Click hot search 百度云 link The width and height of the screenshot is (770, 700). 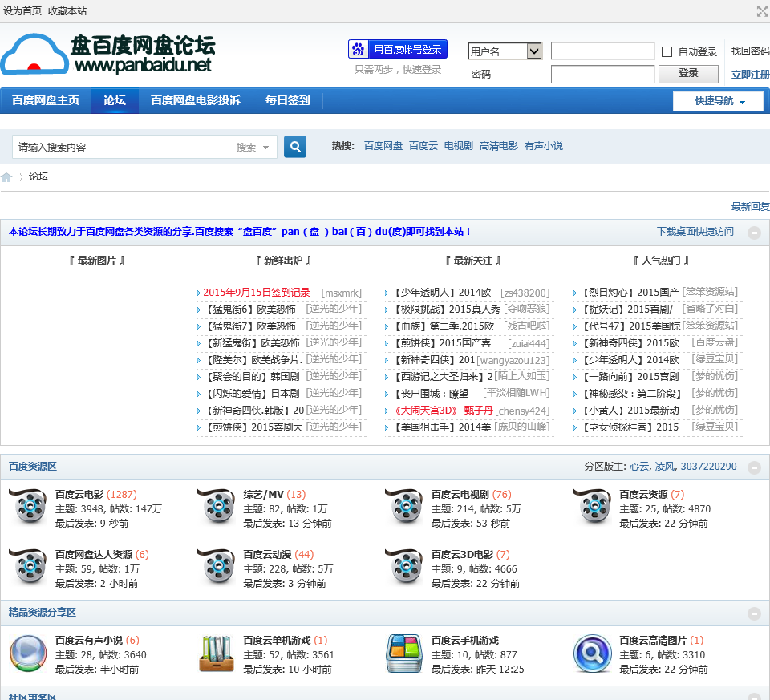423,146
